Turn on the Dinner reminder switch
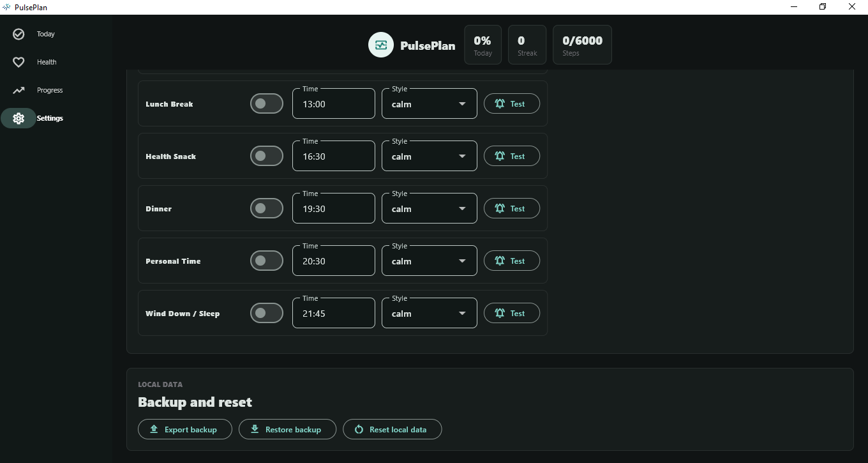This screenshot has height=463, width=868. pos(267,208)
